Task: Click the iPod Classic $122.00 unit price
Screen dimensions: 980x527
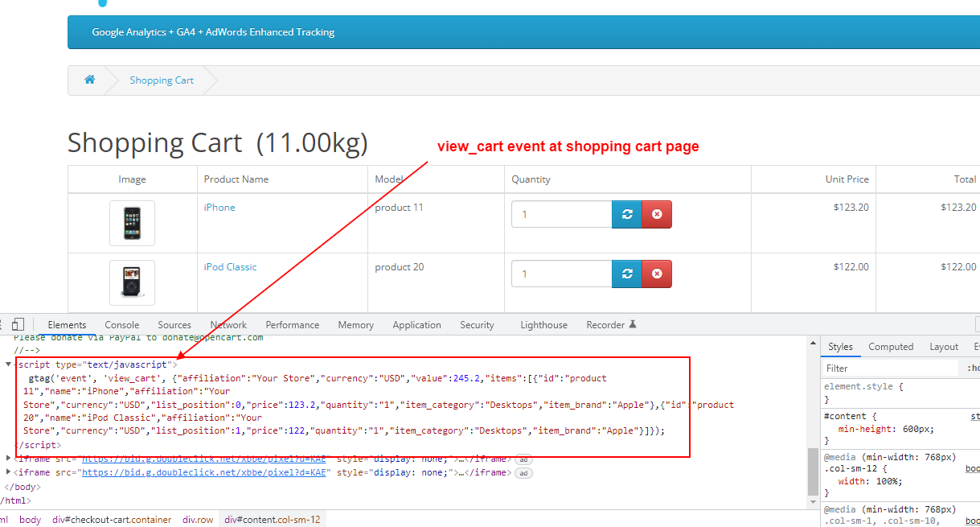Action: pyautogui.click(x=851, y=267)
